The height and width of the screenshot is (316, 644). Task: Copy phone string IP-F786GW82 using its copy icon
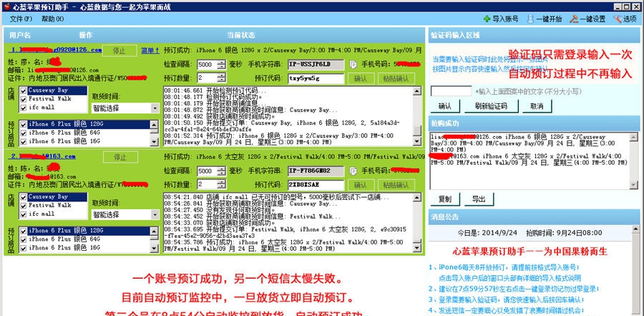click(x=352, y=171)
